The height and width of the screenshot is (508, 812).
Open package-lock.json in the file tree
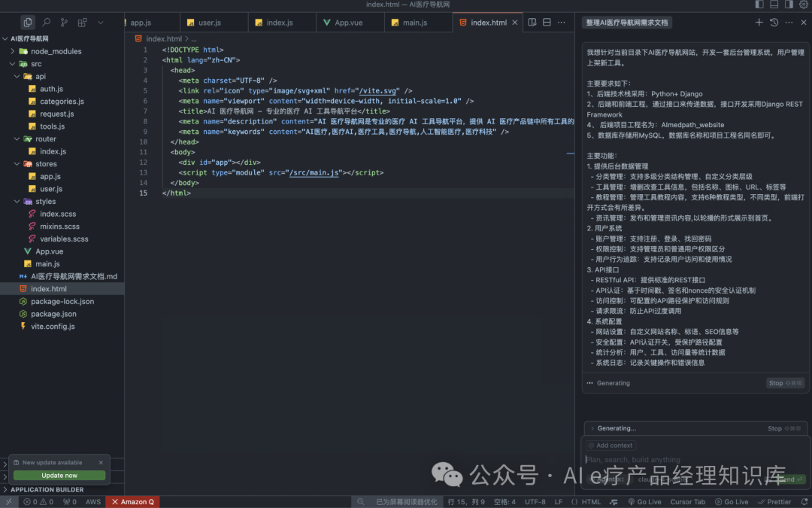click(x=62, y=301)
